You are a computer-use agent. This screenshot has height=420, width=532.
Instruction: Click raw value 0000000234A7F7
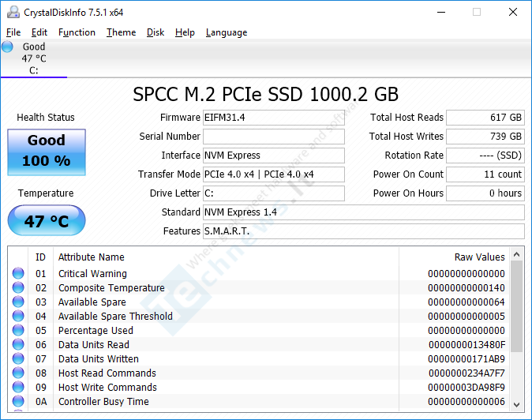click(466, 373)
